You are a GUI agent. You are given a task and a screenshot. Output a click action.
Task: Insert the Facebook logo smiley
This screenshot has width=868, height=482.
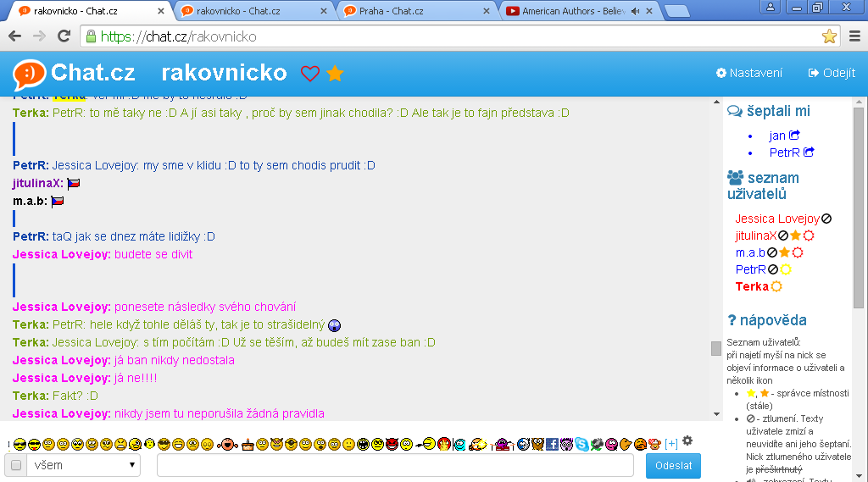(x=552, y=444)
